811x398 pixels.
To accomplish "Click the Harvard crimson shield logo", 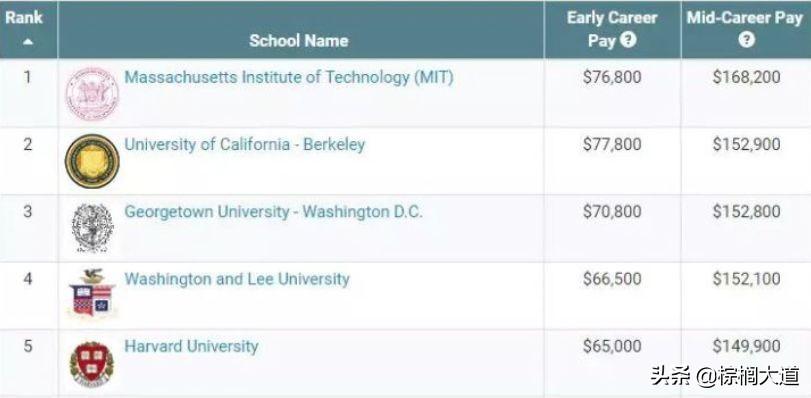I will (92, 364).
